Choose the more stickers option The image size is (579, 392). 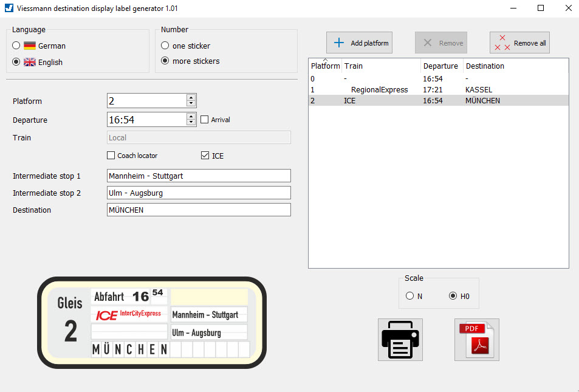[165, 61]
